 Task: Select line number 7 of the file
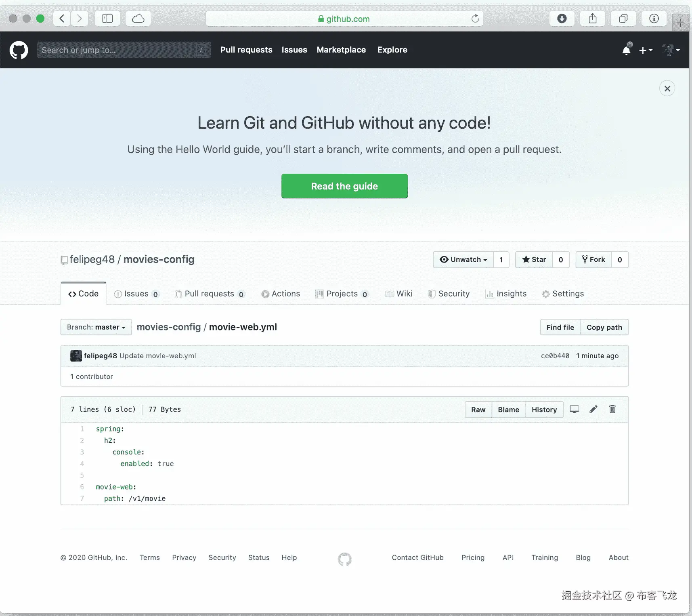pos(82,498)
